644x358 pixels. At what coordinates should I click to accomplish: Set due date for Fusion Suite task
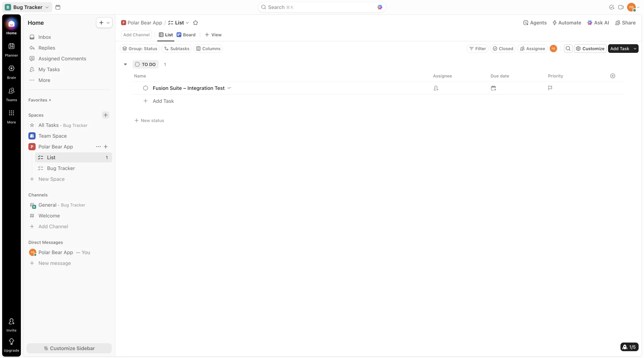pyautogui.click(x=493, y=88)
